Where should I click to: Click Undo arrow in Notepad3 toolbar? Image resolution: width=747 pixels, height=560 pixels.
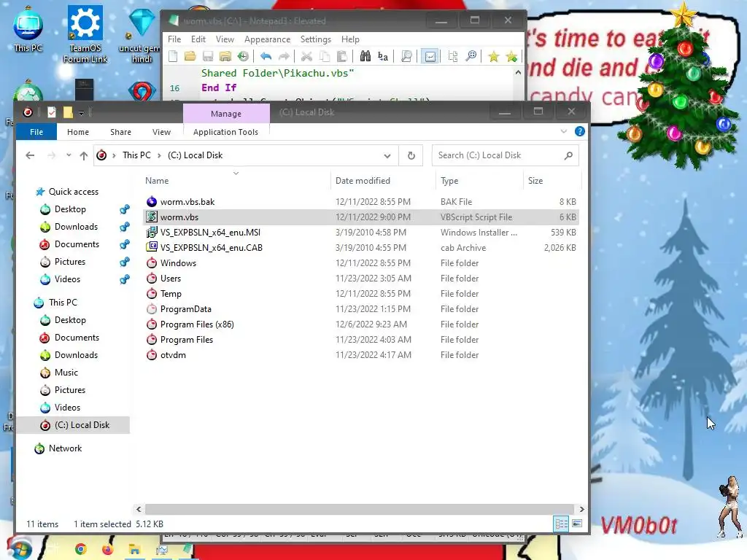click(266, 57)
